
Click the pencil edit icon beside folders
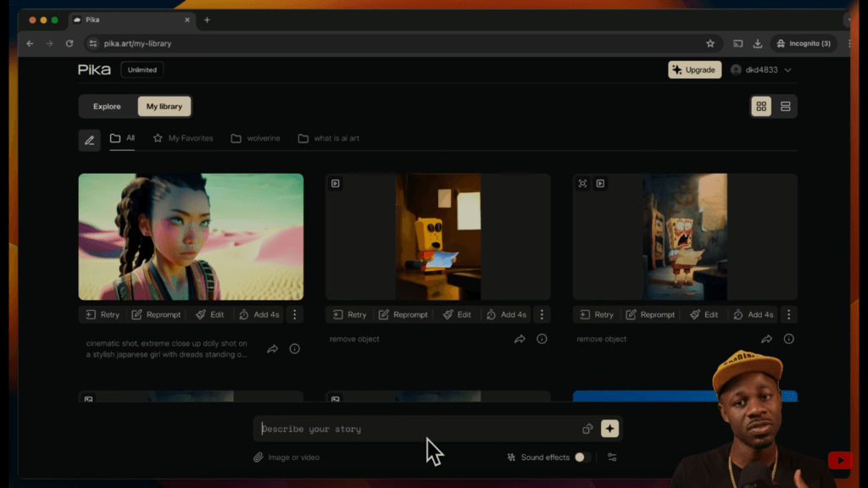tap(89, 140)
